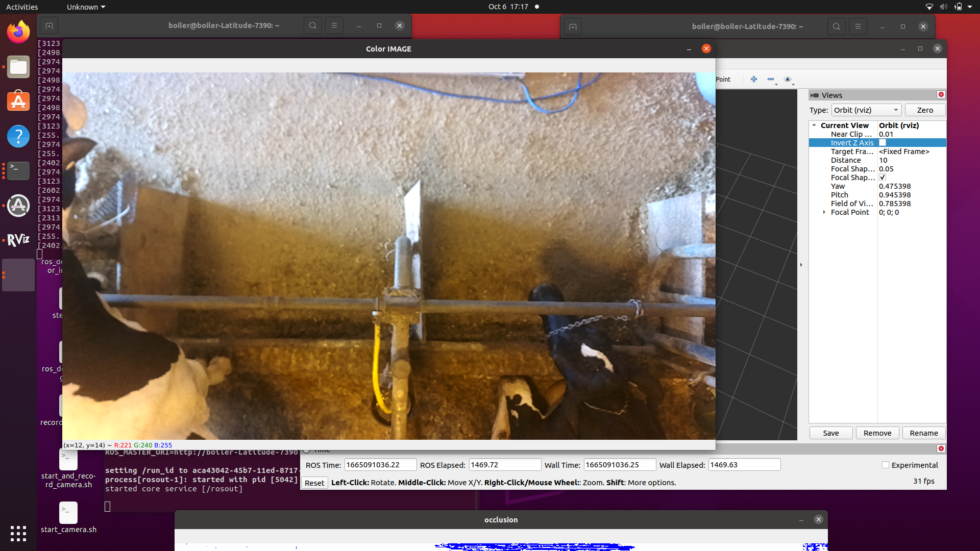Click the ROS Elapsed field

coord(505,465)
